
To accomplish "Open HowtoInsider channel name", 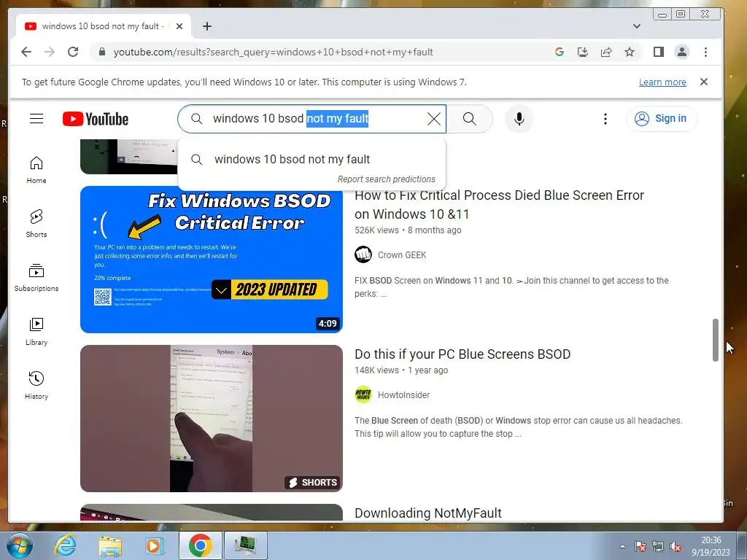I will click(403, 394).
